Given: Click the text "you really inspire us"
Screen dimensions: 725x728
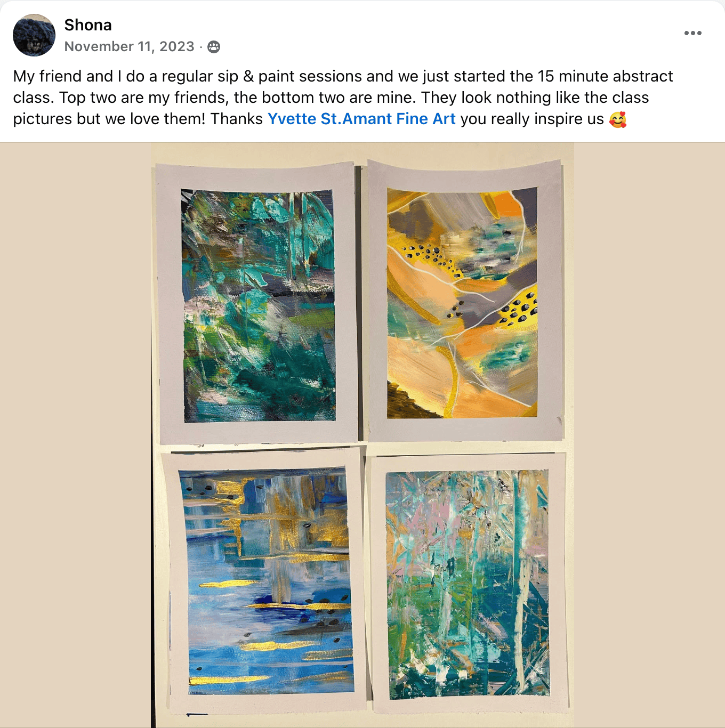Looking at the screenshot, I should coord(532,119).
